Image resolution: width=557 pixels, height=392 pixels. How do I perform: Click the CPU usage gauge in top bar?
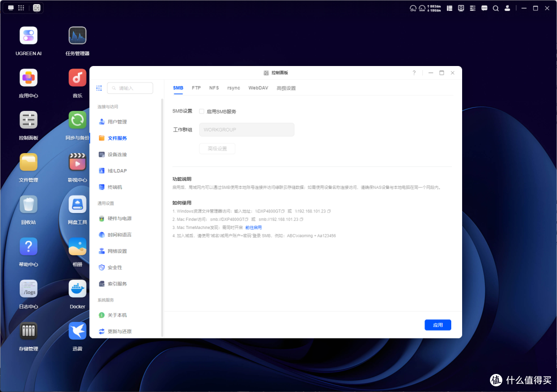click(413, 8)
